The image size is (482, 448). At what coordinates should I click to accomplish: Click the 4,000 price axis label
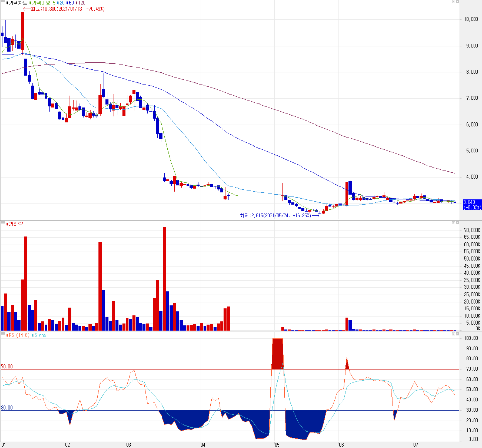coord(472,177)
